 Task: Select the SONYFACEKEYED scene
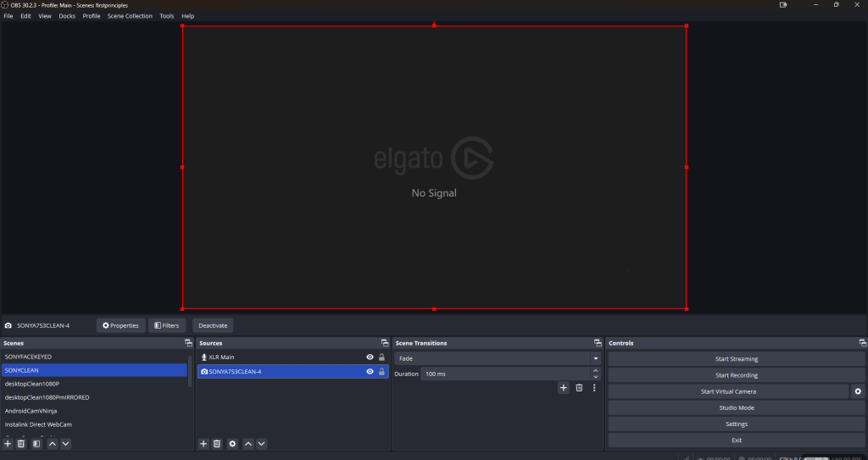[94, 357]
